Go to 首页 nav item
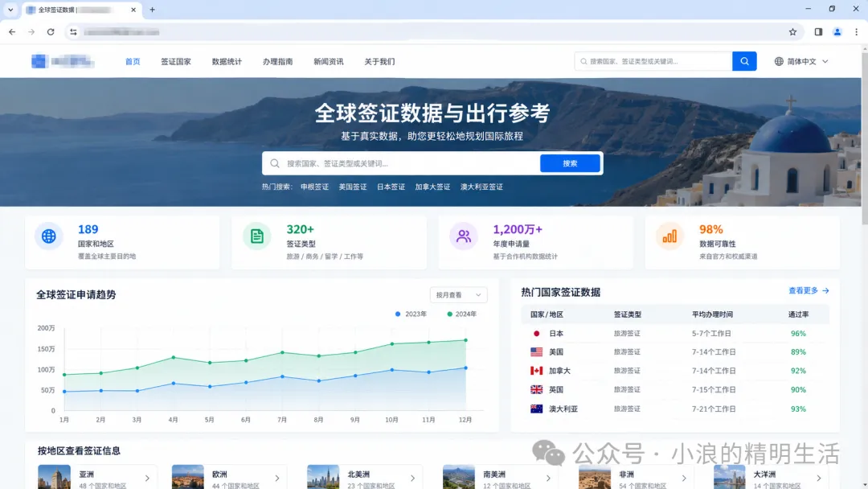Screen dimensions: 868x489 click(133, 61)
